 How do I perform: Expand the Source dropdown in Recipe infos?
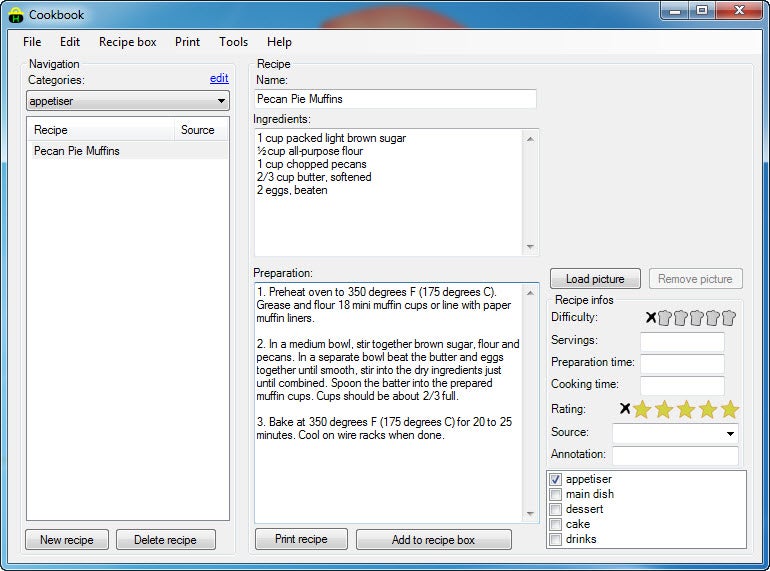(730, 434)
